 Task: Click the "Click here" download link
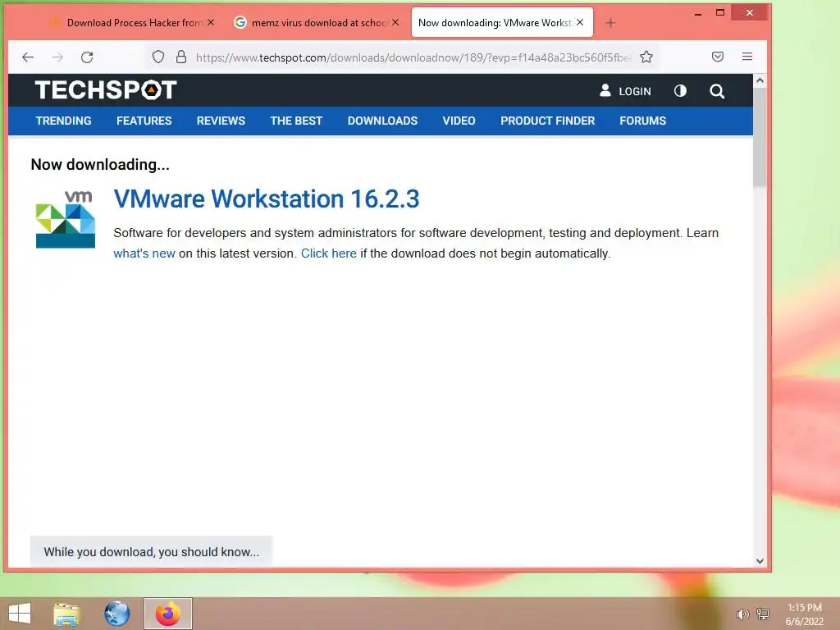coord(328,253)
